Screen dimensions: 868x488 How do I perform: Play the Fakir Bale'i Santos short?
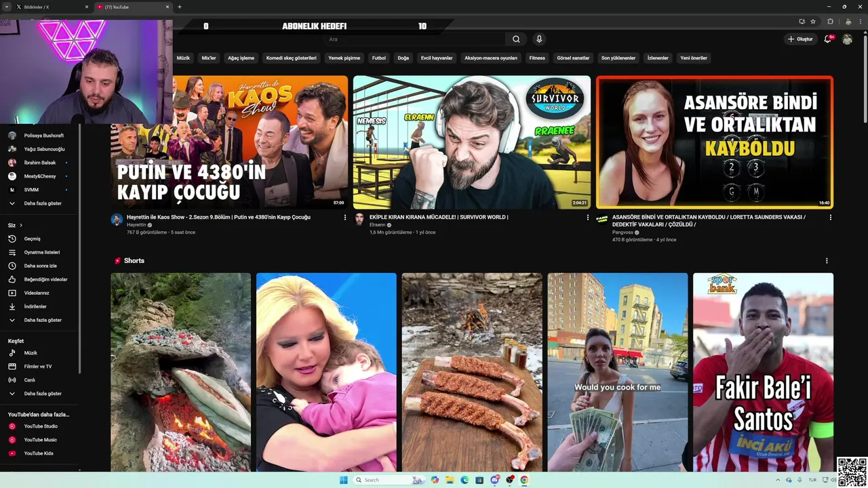tap(763, 372)
